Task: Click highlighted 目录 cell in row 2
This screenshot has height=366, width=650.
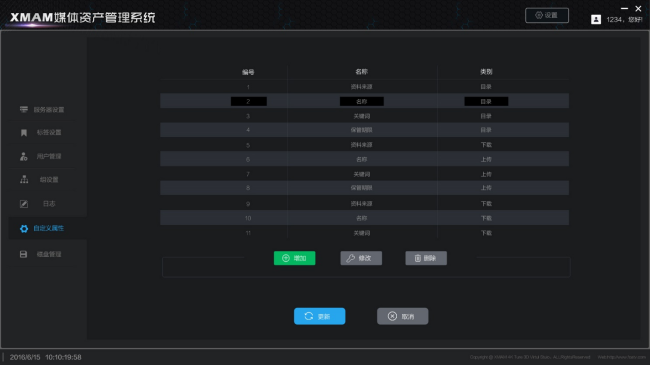Action: point(486,101)
